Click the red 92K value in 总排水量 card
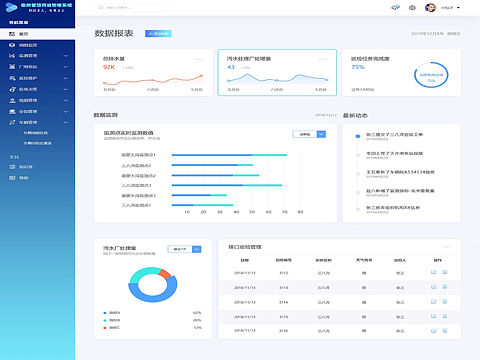 pyautogui.click(x=109, y=67)
